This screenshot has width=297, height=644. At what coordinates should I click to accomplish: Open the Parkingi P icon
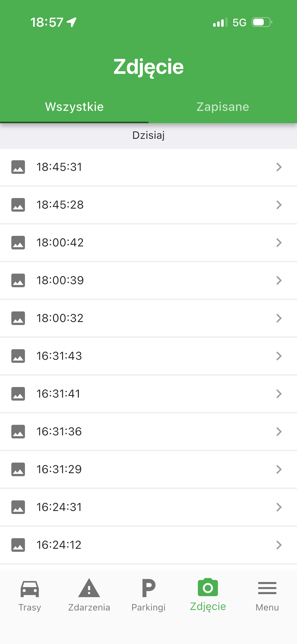click(x=148, y=588)
